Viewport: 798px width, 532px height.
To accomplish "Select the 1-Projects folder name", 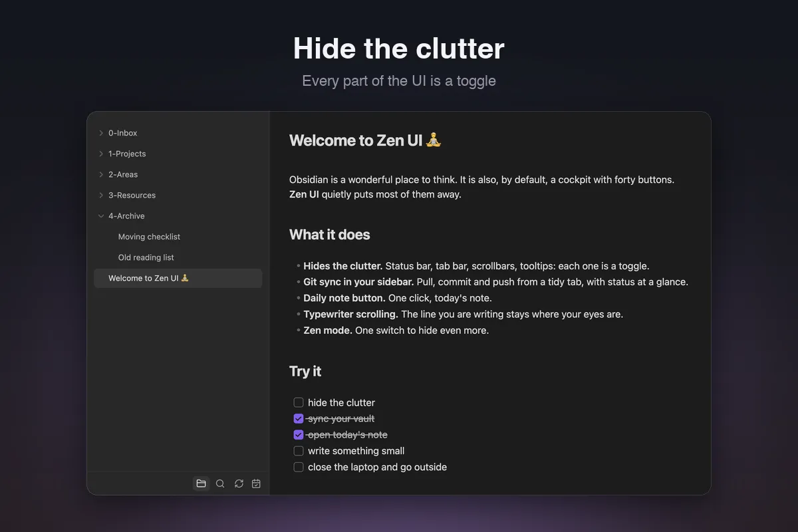I will [127, 154].
